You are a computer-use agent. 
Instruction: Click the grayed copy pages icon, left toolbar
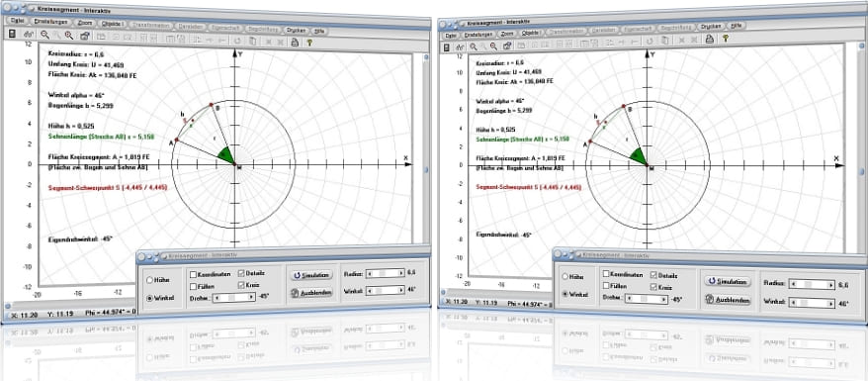[x=252, y=41]
